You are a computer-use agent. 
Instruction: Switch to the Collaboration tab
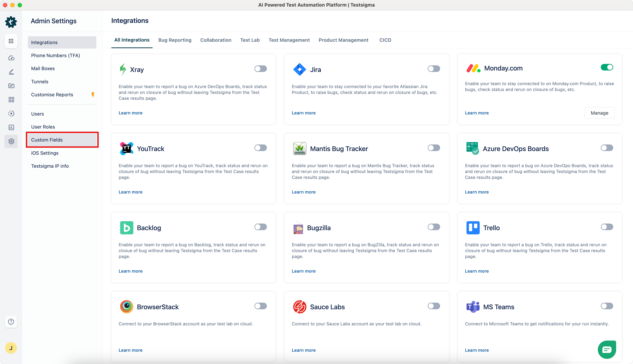(216, 40)
